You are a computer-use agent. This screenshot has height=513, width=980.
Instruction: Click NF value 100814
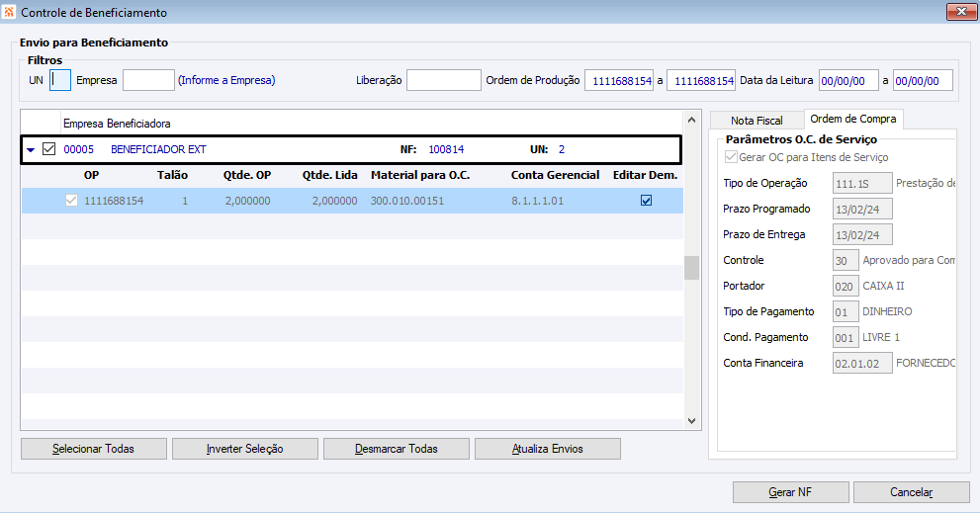[x=446, y=149]
